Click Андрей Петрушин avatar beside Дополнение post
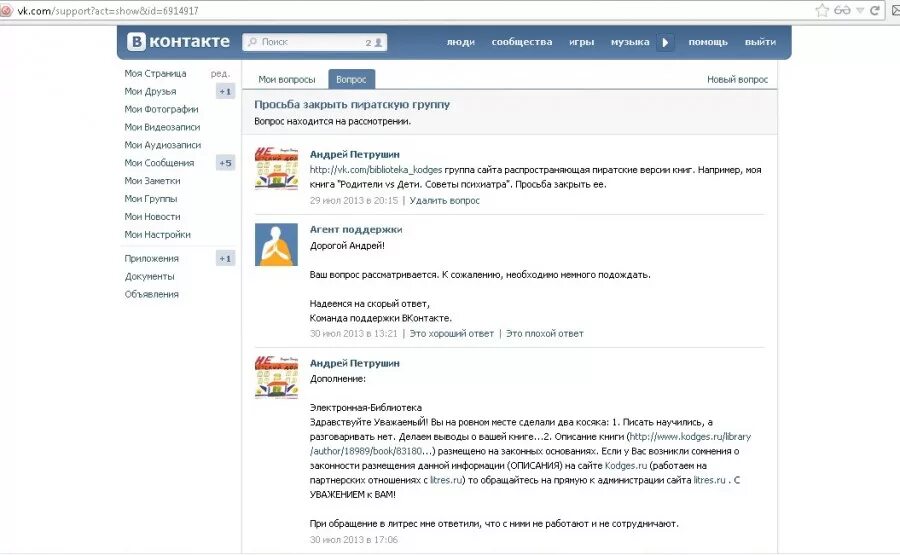Image resolution: width=900 pixels, height=555 pixels. [x=276, y=377]
